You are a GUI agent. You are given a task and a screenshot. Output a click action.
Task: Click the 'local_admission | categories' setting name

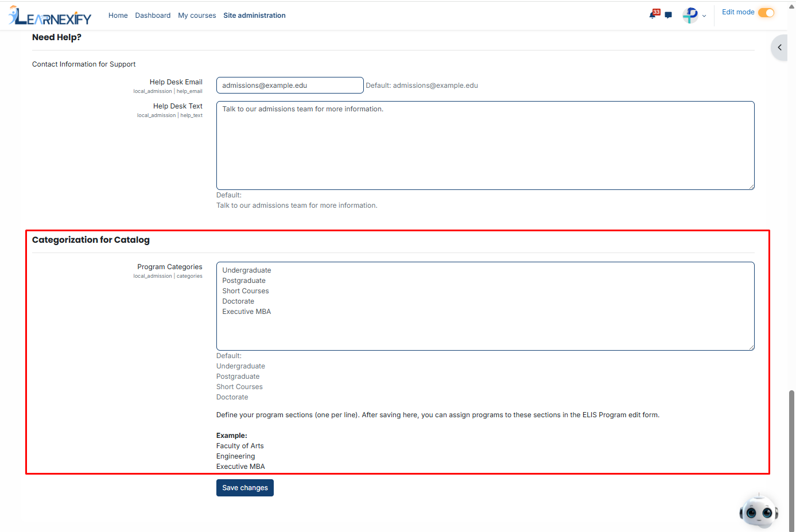pos(168,276)
